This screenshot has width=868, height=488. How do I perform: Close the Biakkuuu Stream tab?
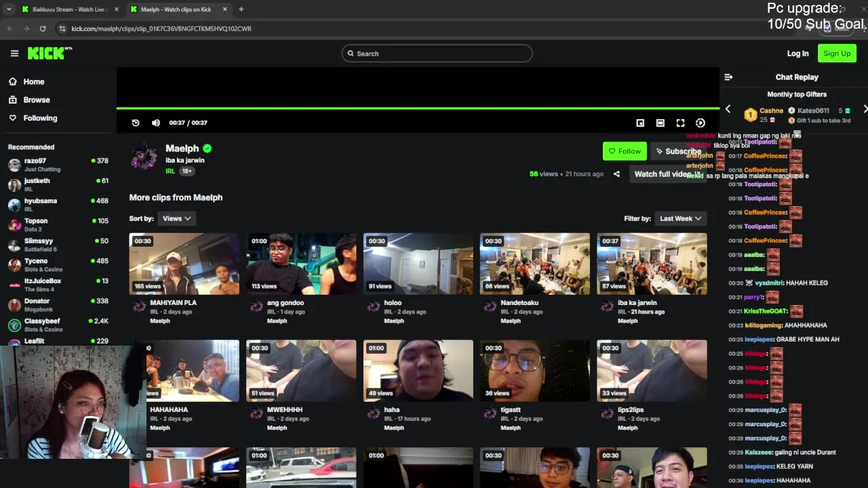[117, 9]
